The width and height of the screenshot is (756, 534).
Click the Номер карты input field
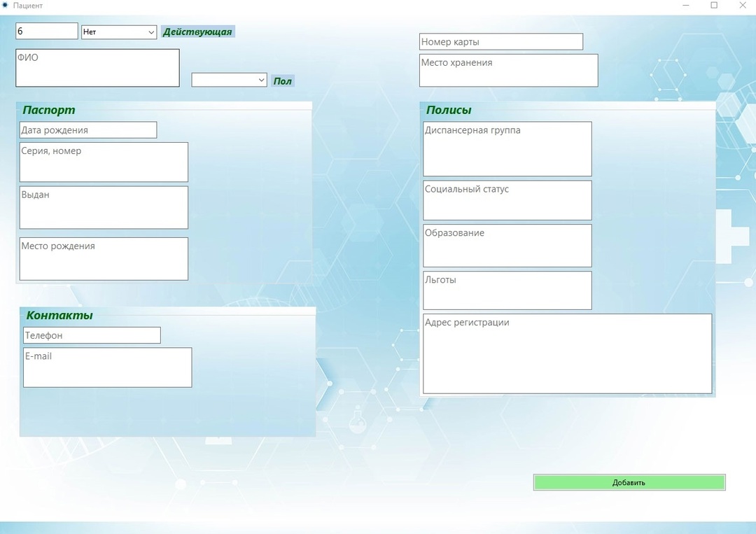pyautogui.click(x=501, y=41)
